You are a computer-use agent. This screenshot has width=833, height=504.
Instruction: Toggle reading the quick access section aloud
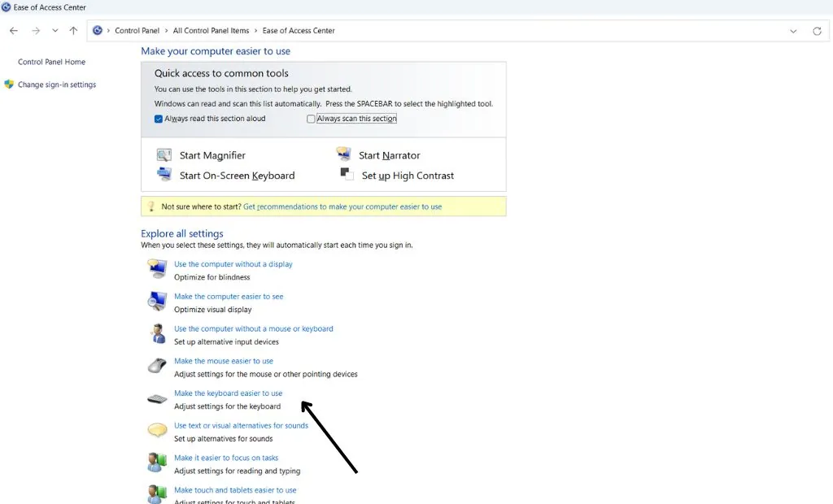pos(157,118)
